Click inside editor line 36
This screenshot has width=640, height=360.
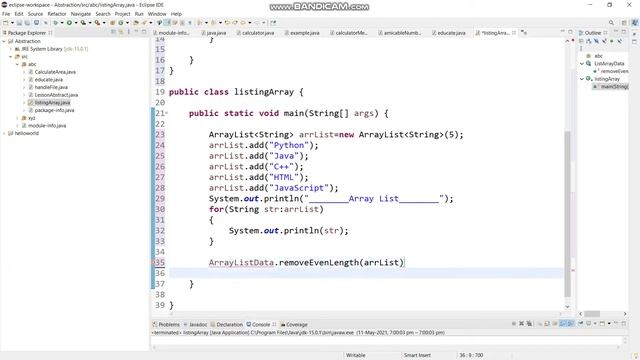pyautogui.click(x=366, y=273)
